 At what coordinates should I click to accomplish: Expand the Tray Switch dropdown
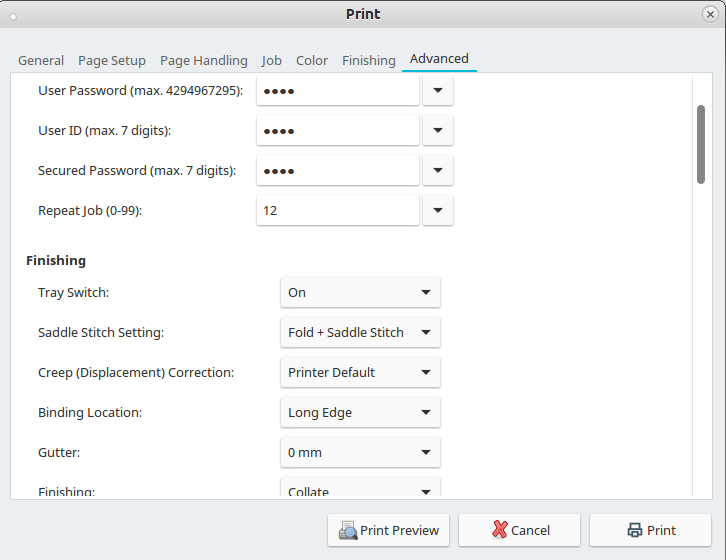(360, 292)
